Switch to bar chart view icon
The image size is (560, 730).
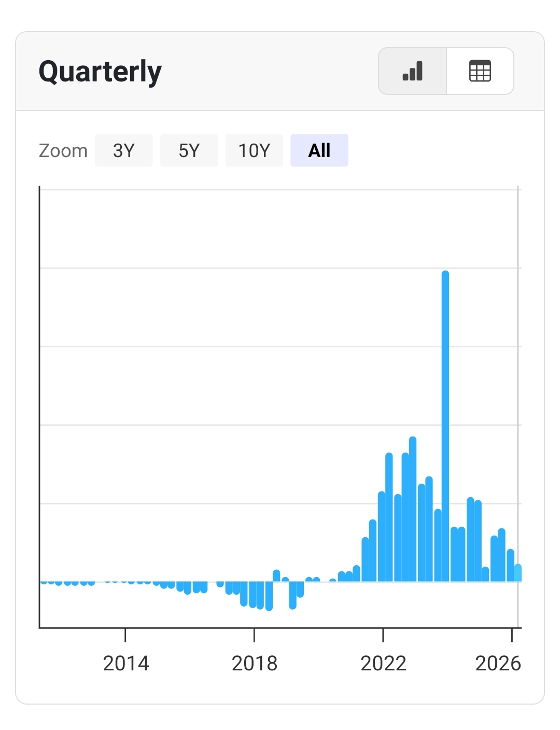(413, 71)
